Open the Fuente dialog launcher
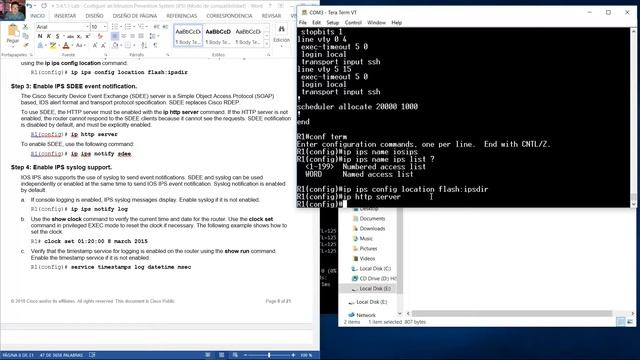The height and width of the screenshot is (360, 640). (106, 55)
